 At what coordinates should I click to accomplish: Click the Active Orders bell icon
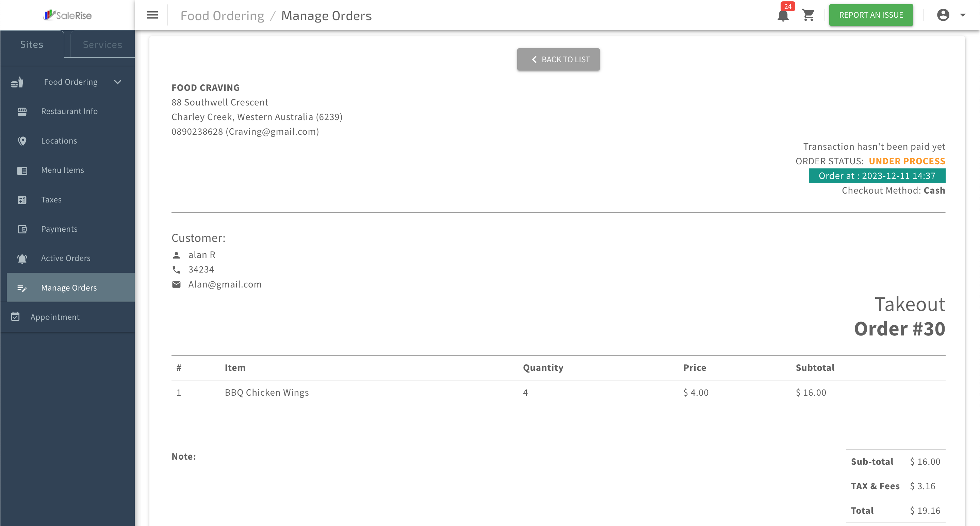[22, 258]
